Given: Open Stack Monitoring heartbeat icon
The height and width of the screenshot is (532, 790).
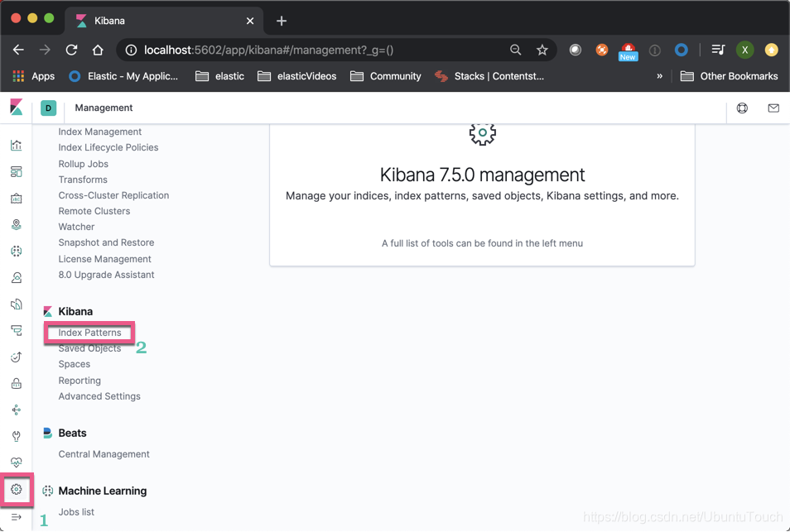Looking at the screenshot, I should click(x=17, y=463).
